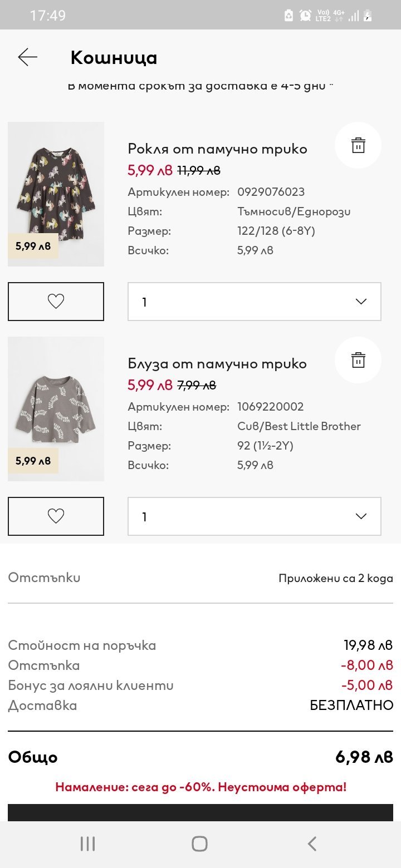This screenshot has height=868, width=401.
Task: Open the Рокля от памучно трико product title
Action: tap(217, 149)
